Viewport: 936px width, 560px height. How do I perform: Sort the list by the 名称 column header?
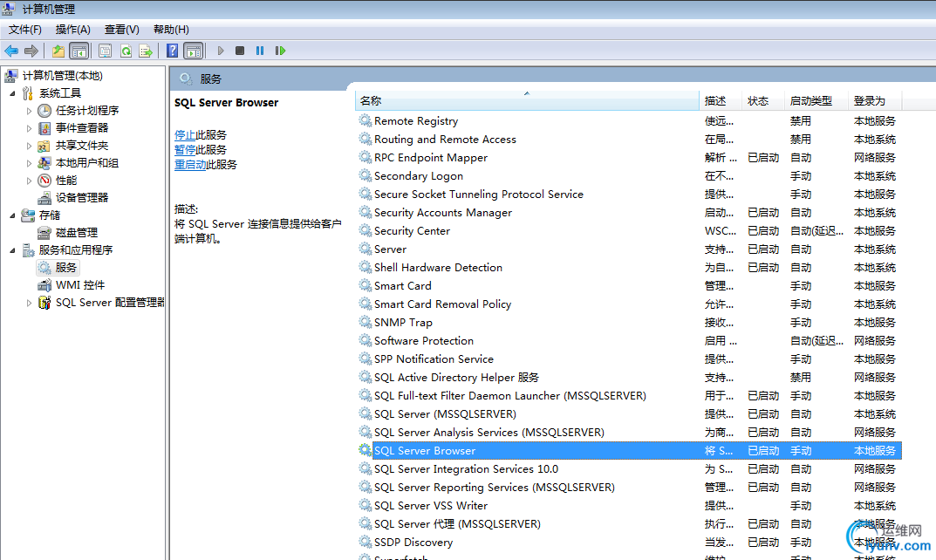(527, 101)
